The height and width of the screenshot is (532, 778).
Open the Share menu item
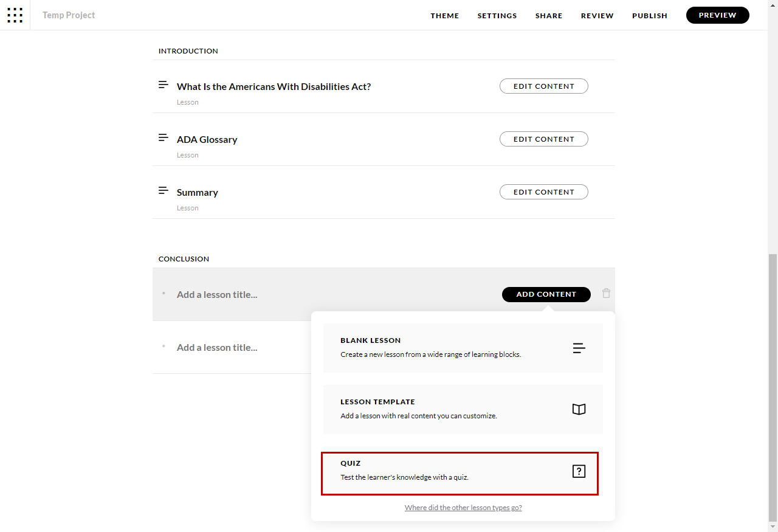[x=548, y=16]
